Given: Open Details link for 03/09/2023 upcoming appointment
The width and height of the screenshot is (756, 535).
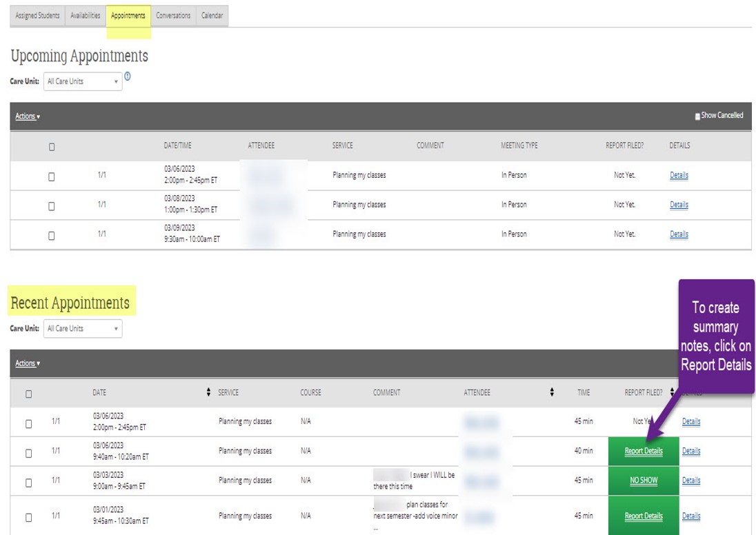Looking at the screenshot, I should pos(679,234).
